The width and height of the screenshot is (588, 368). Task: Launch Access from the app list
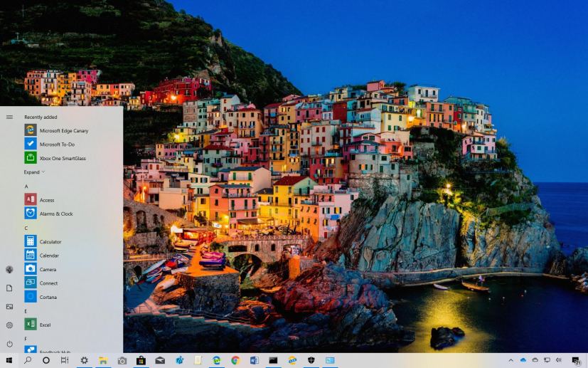point(46,200)
